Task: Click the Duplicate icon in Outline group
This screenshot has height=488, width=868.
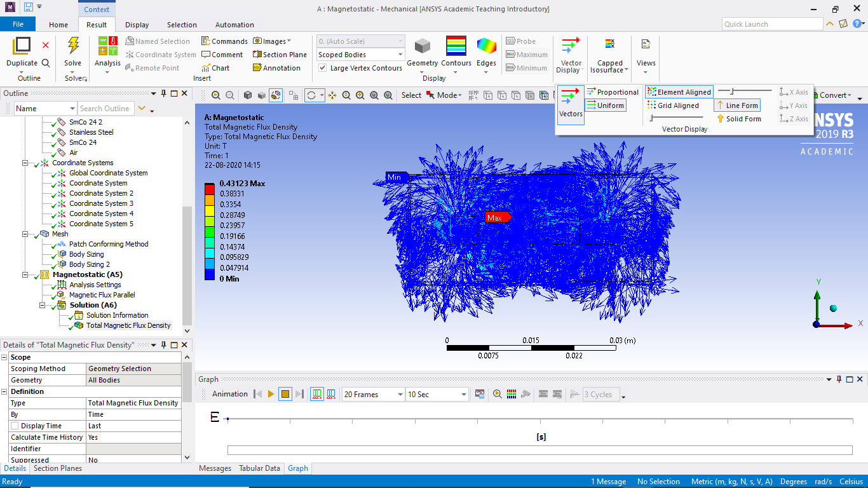Action: click(22, 46)
